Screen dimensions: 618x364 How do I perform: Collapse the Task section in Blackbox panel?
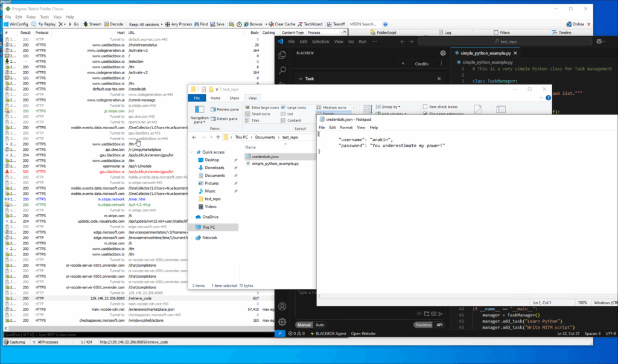(301, 78)
